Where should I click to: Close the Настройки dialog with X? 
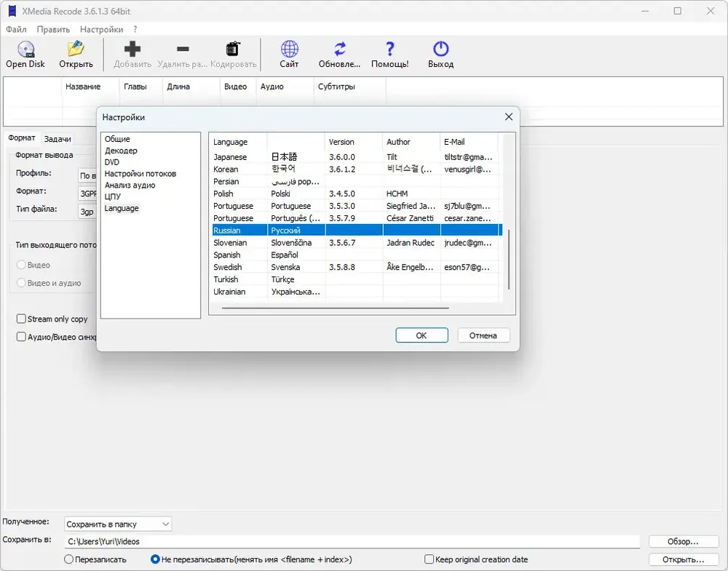pos(509,117)
